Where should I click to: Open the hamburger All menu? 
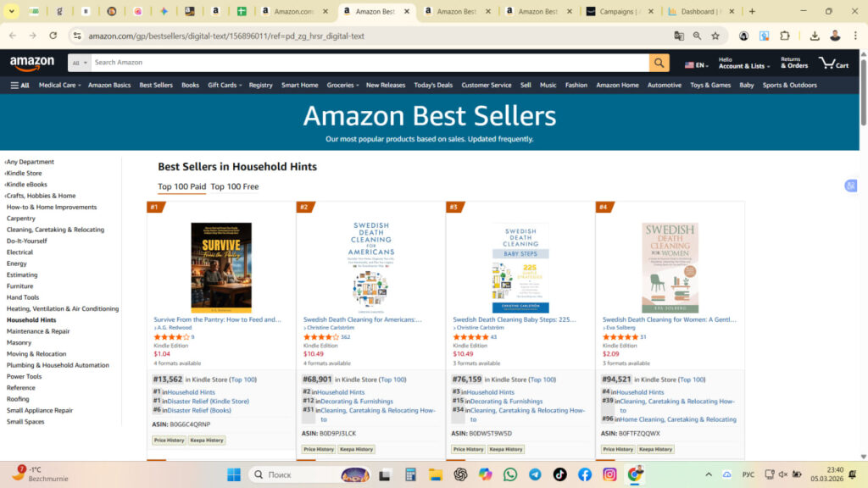coord(20,86)
